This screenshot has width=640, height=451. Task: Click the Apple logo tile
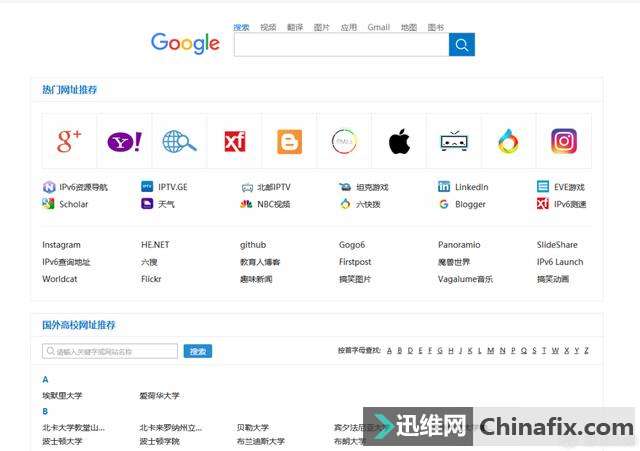[x=399, y=141]
